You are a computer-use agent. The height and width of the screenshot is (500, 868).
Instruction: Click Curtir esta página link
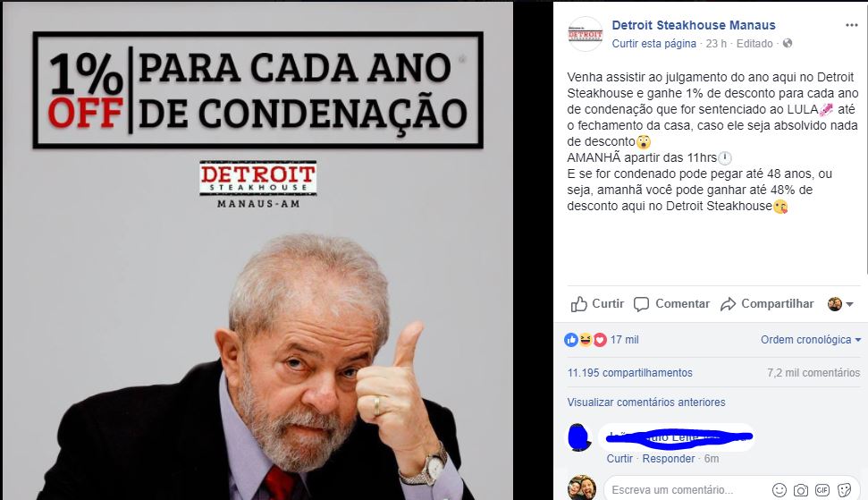(653, 43)
